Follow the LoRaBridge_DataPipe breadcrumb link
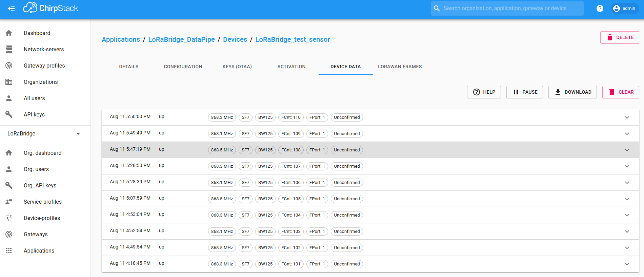 (x=181, y=39)
